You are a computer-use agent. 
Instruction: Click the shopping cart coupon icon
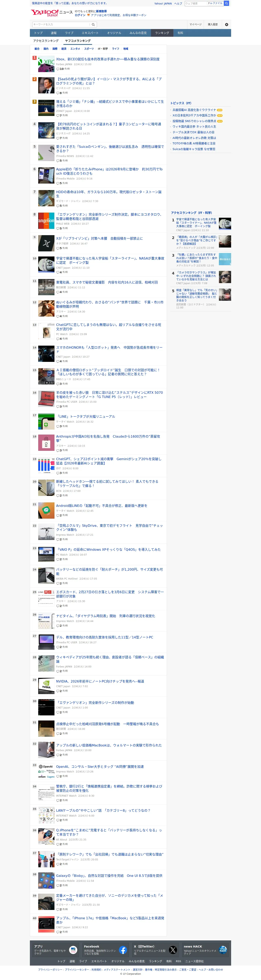pyautogui.click(x=88, y=15)
